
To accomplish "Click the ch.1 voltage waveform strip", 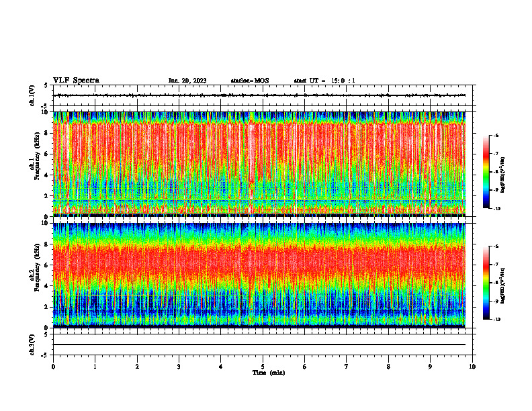I will coord(259,95).
